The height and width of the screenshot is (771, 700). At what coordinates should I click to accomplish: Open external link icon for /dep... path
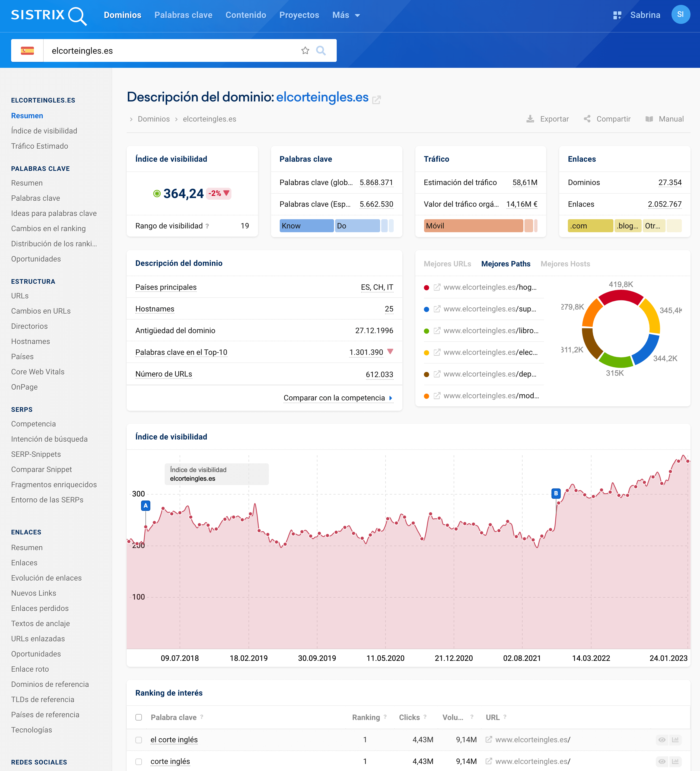[437, 374]
